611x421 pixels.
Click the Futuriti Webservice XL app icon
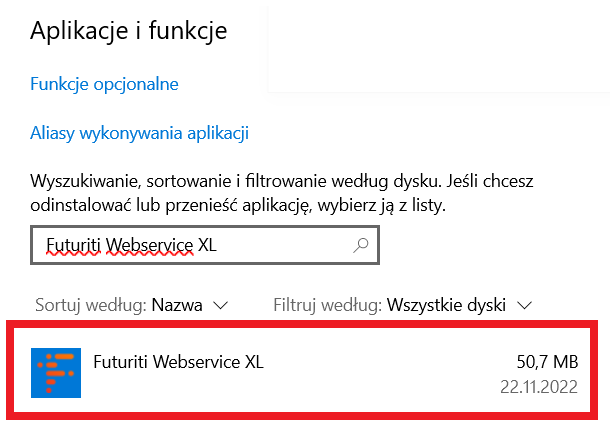tap(56, 372)
